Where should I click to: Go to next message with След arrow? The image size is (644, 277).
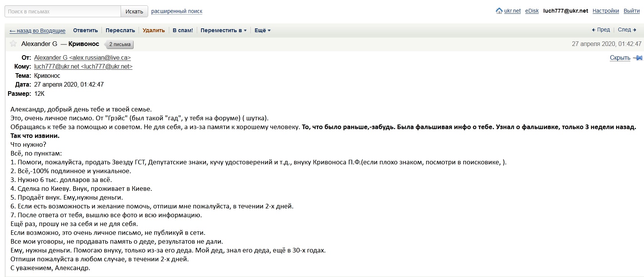point(627,30)
